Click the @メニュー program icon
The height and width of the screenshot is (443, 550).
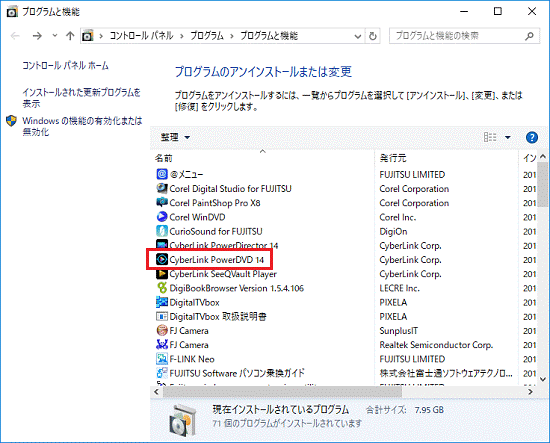coord(162,174)
